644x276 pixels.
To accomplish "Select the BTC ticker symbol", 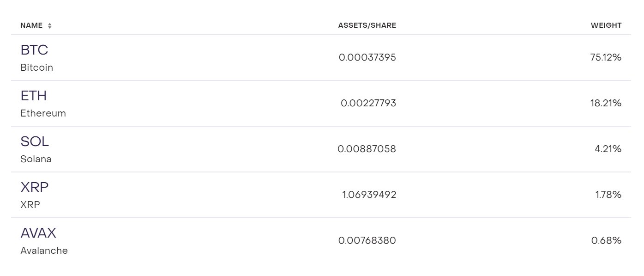I will click(34, 50).
